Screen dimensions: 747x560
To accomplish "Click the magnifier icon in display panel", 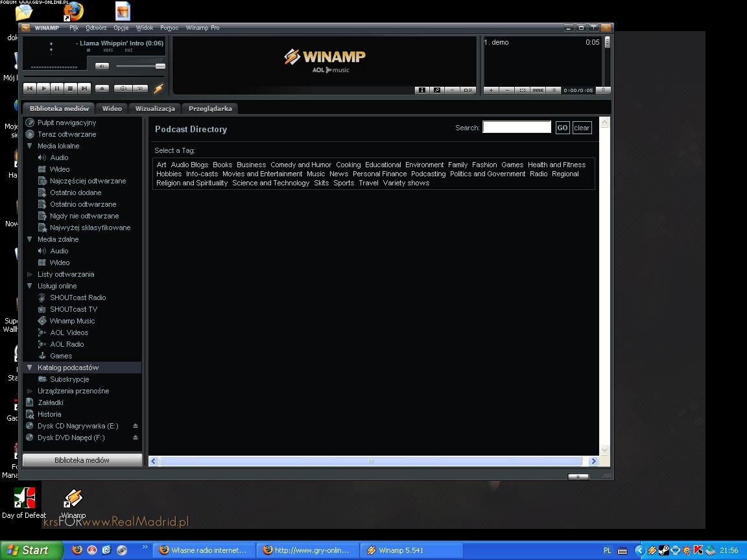I will (x=437, y=90).
